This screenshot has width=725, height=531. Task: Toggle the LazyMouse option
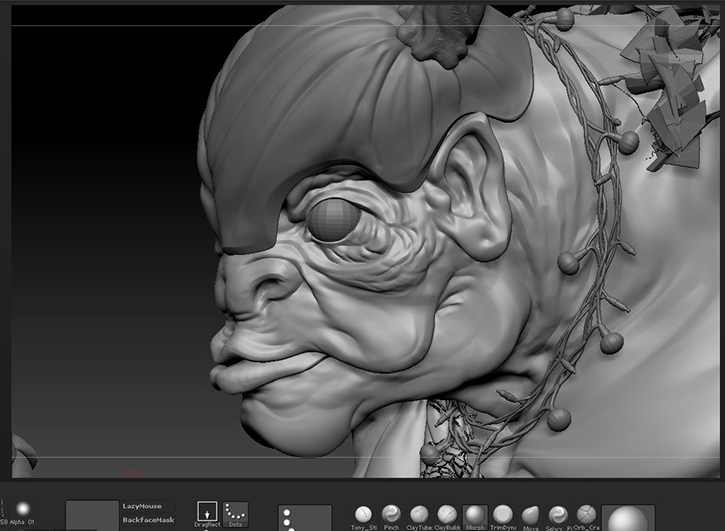click(x=148, y=506)
